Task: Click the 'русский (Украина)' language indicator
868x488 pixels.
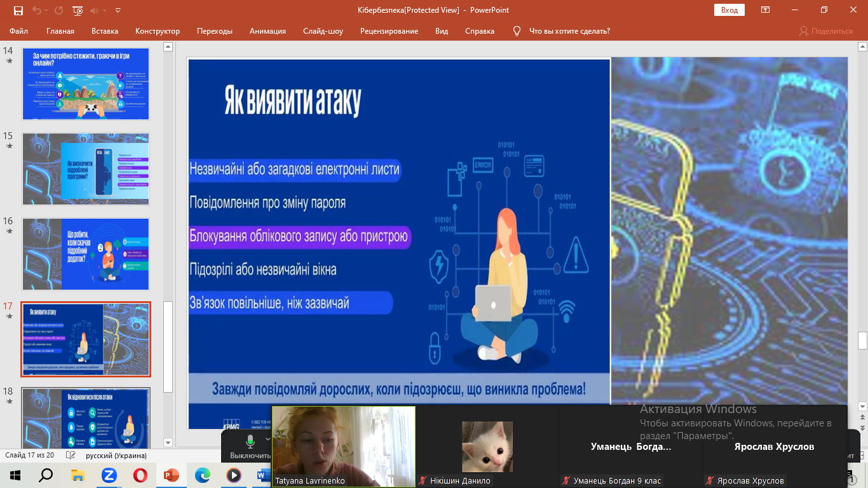Action: point(116,456)
